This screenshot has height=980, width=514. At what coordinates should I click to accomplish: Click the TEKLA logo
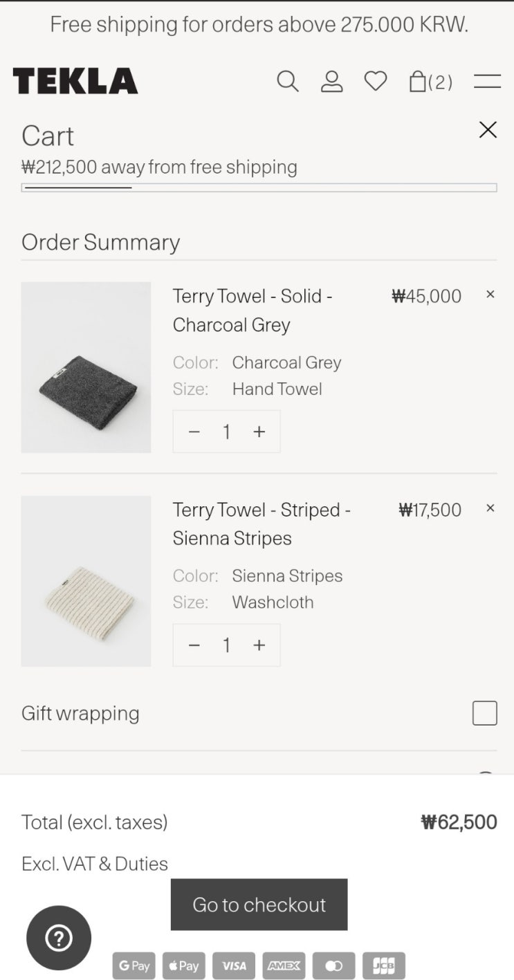pyautogui.click(x=75, y=82)
